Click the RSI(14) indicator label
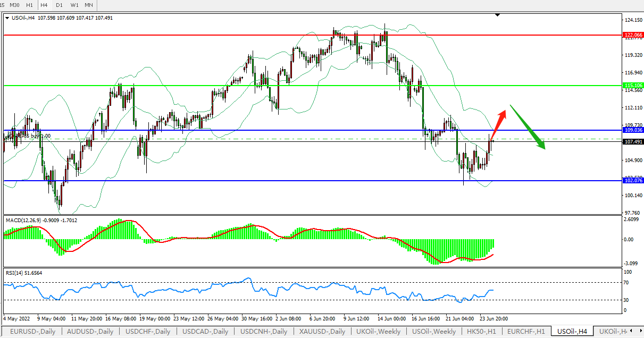644x338 pixels. 24,273
